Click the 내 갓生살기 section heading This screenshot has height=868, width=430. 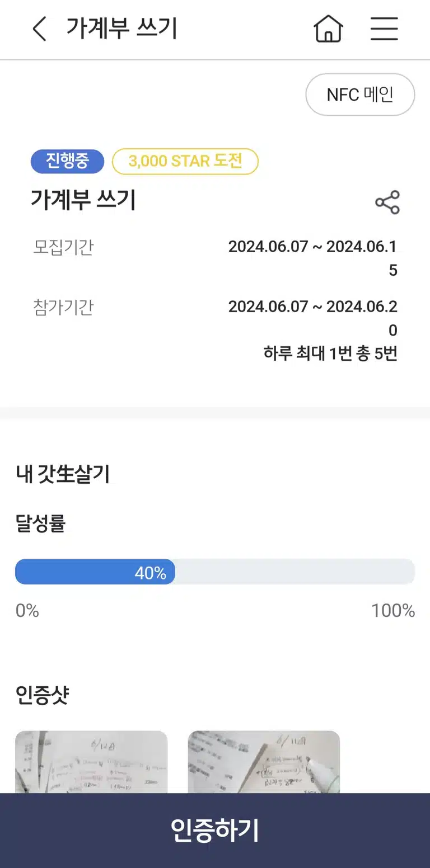63,474
